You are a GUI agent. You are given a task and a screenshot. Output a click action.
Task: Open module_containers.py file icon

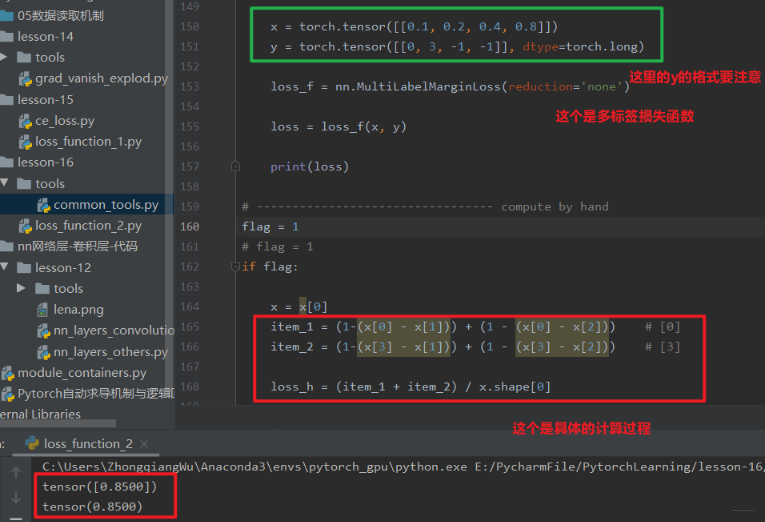click(x=7, y=373)
